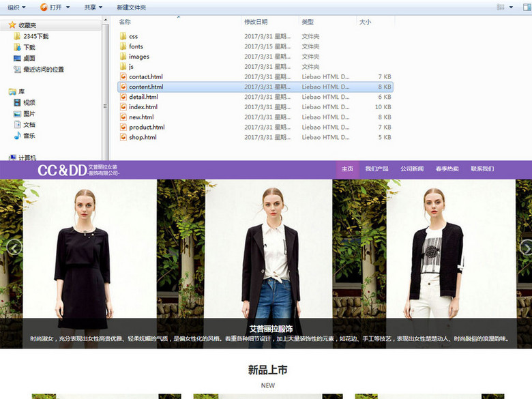Screen dimensions: 532x399
Task: Open the 图片 pictures library
Action: [24, 114]
